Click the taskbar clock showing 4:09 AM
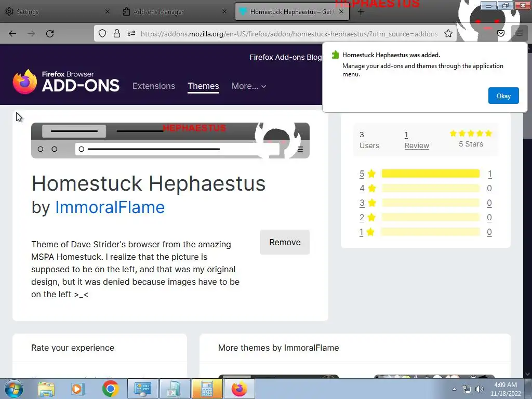Image resolution: width=532 pixels, height=399 pixels. pyautogui.click(x=506, y=389)
